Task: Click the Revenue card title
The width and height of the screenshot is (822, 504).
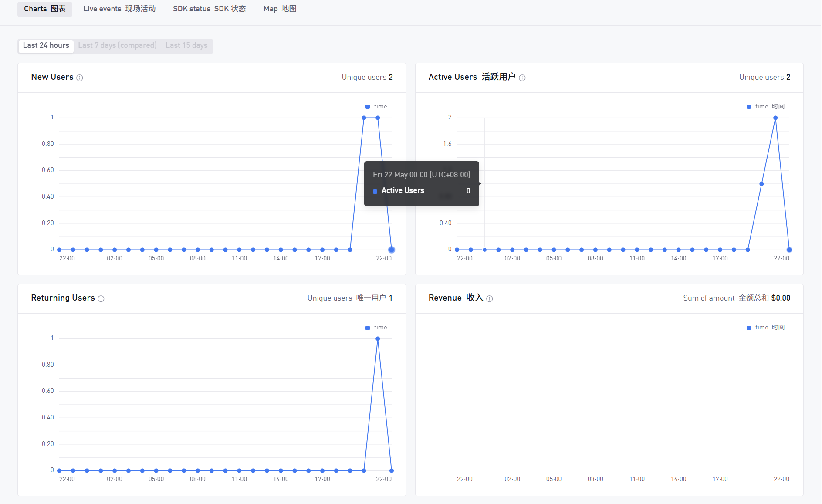Action: click(x=456, y=298)
